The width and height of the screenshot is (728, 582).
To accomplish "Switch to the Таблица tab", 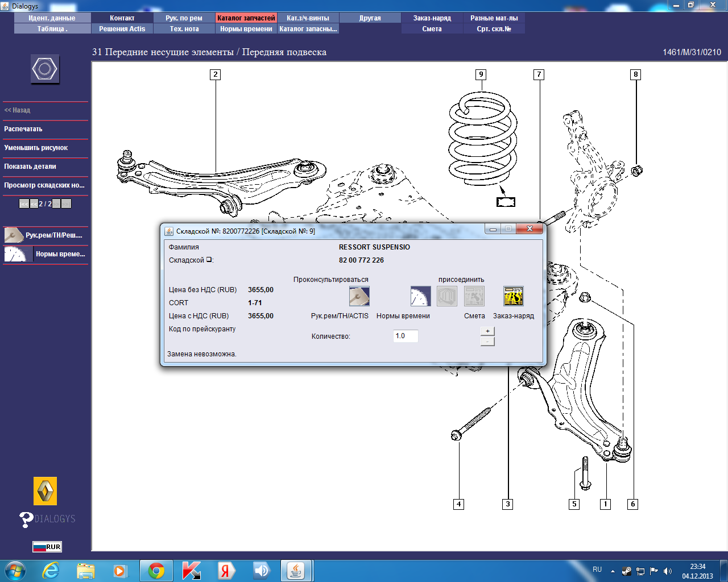I will coord(52,29).
